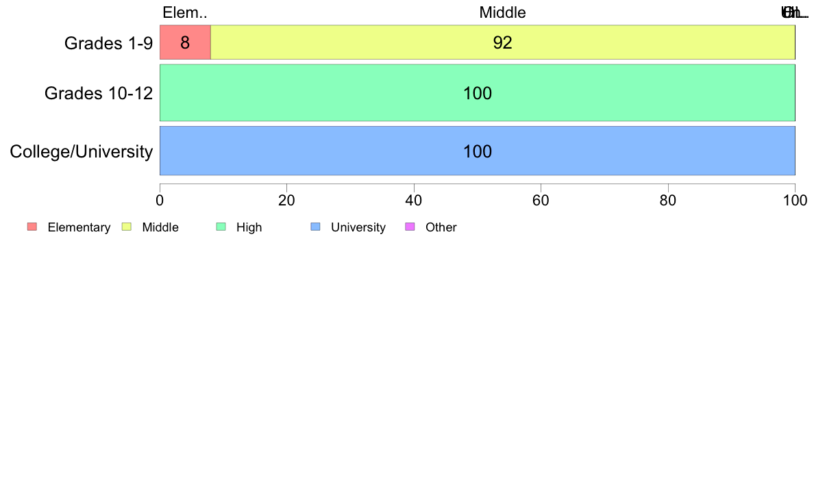Click the Middle column header text
The height and width of the screenshot is (504, 814).
pyautogui.click(x=502, y=12)
